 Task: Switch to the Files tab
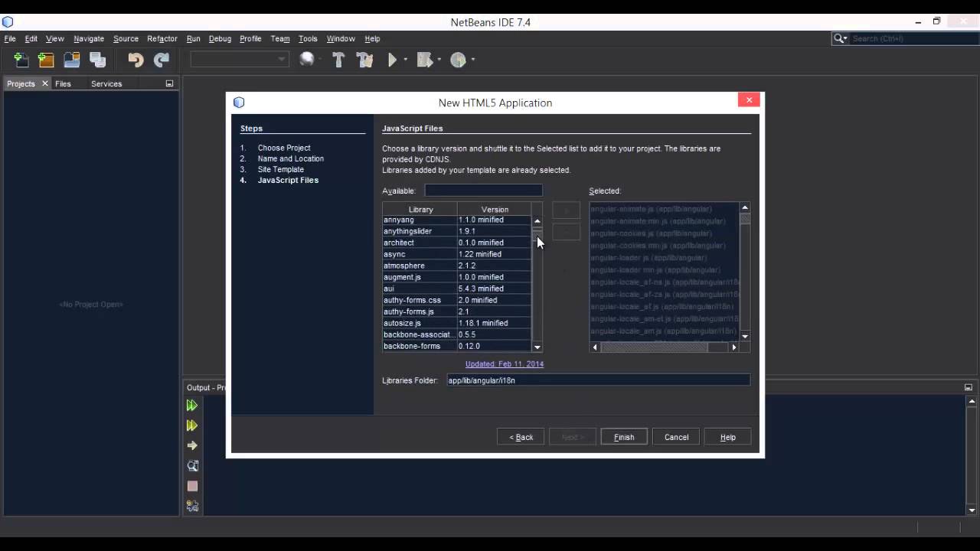(x=63, y=83)
